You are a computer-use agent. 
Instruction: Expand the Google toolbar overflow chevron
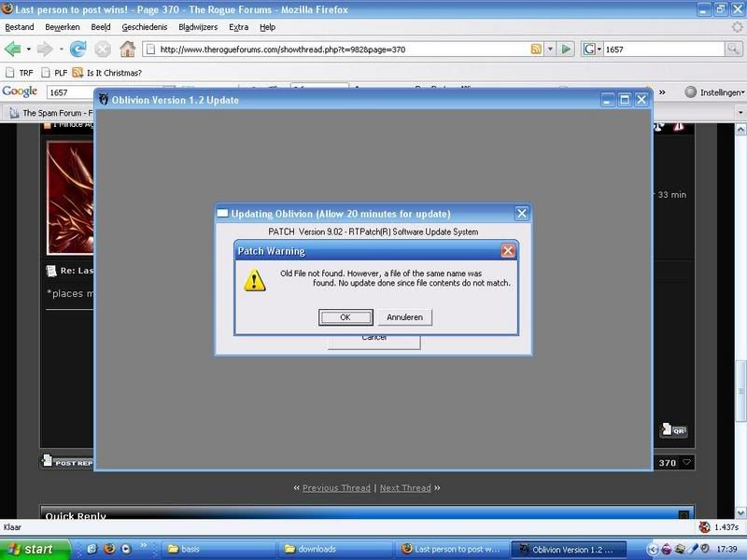pos(662,92)
